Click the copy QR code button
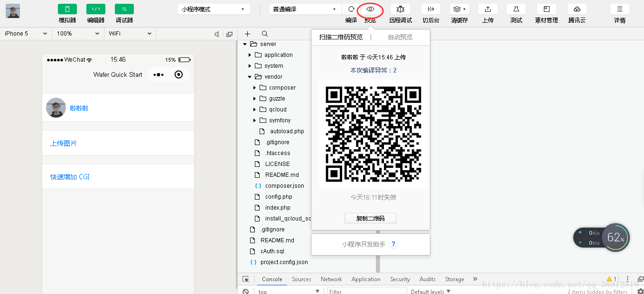This screenshot has height=294, width=644. pos(371,218)
